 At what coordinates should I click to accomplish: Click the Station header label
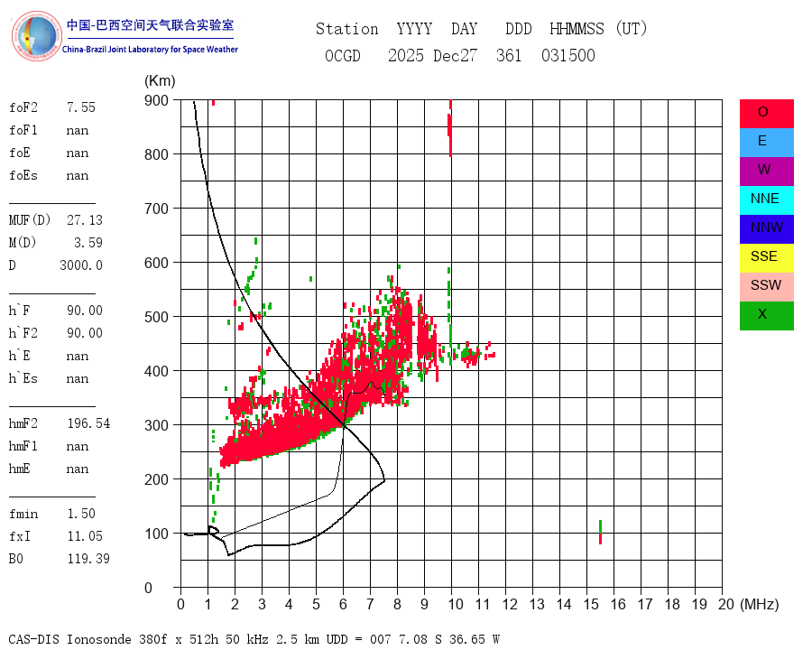pos(347,29)
